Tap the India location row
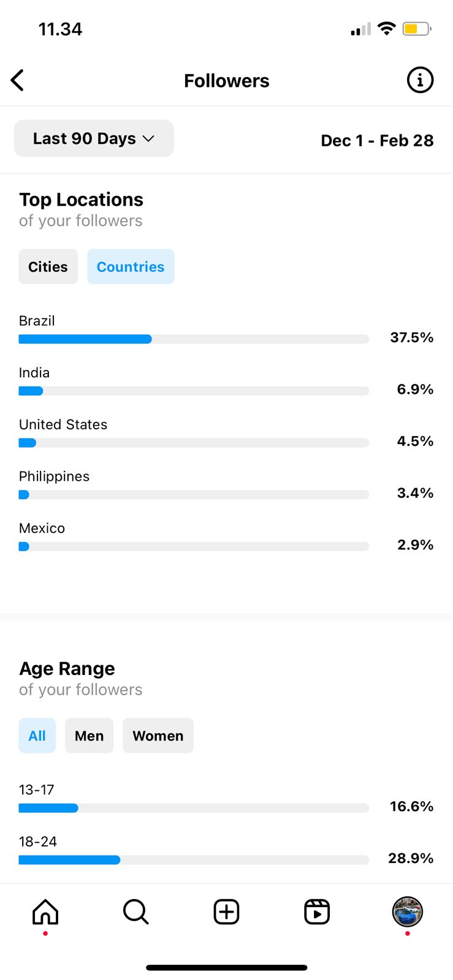 pyautogui.click(x=226, y=382)
